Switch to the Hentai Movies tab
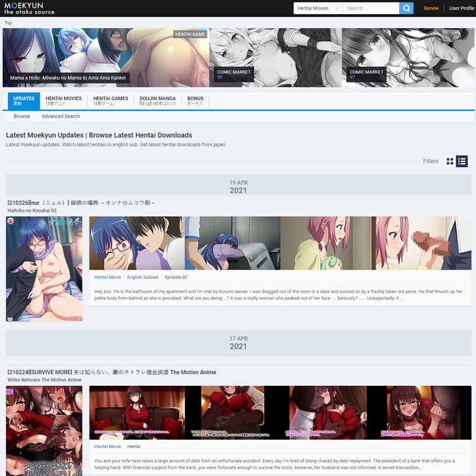This screenshot has width=476, height=476. tap(63, 101)
